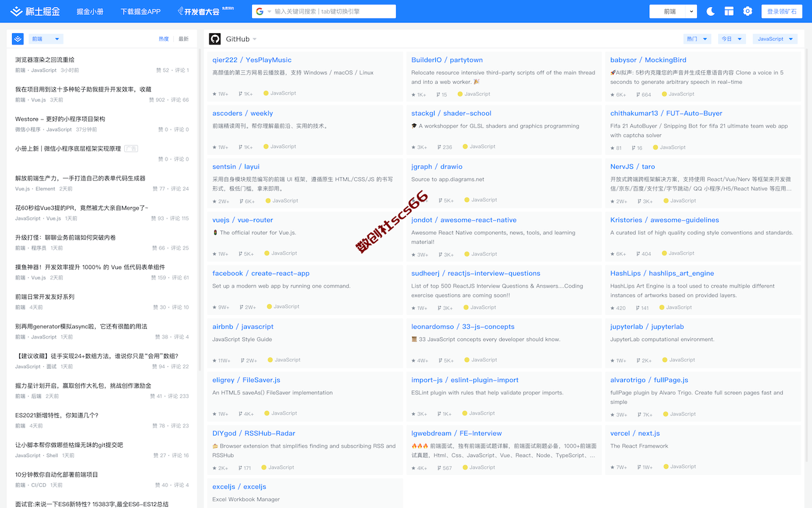Open the 热门 filter dropdown
The width and height of the screenshot is (812, 508).
[x=697, y=39]
